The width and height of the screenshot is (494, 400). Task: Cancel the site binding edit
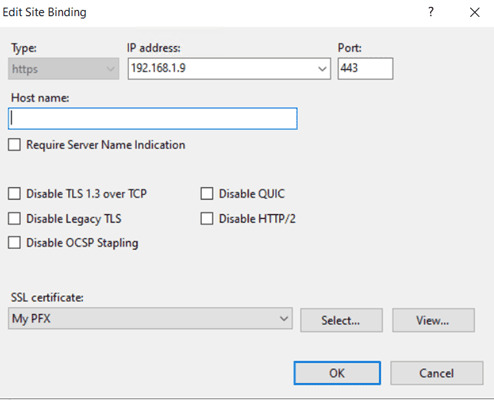437,373
